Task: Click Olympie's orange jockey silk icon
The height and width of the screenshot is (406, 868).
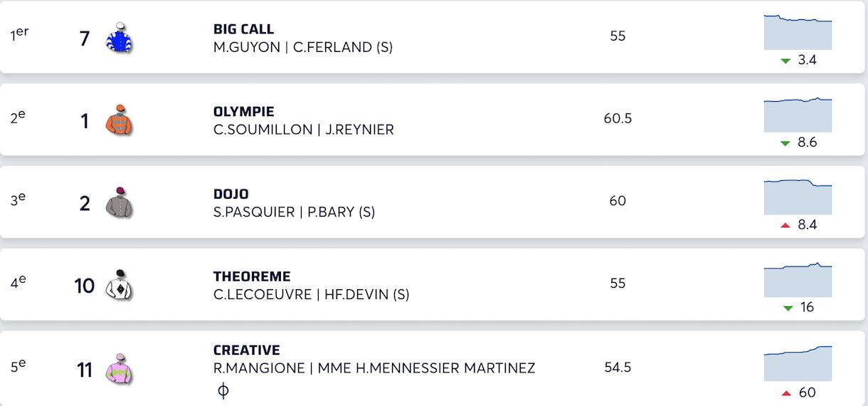Action: (120, 120)
